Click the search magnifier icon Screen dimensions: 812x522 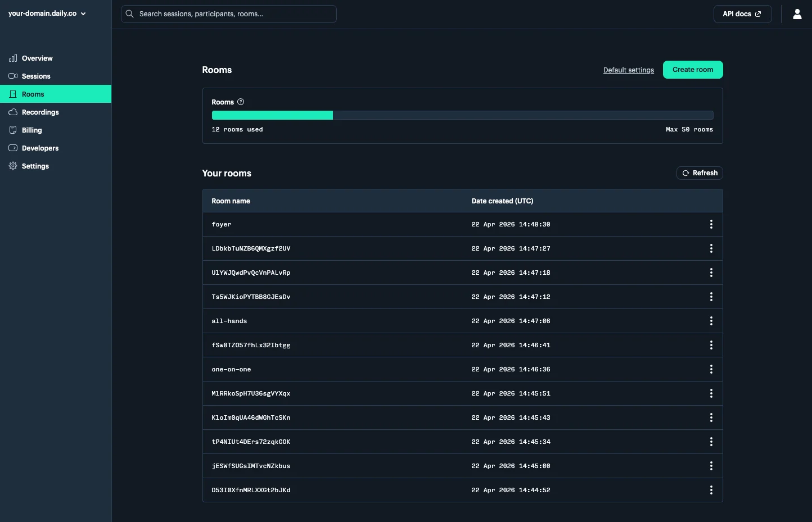pos(129,14)
